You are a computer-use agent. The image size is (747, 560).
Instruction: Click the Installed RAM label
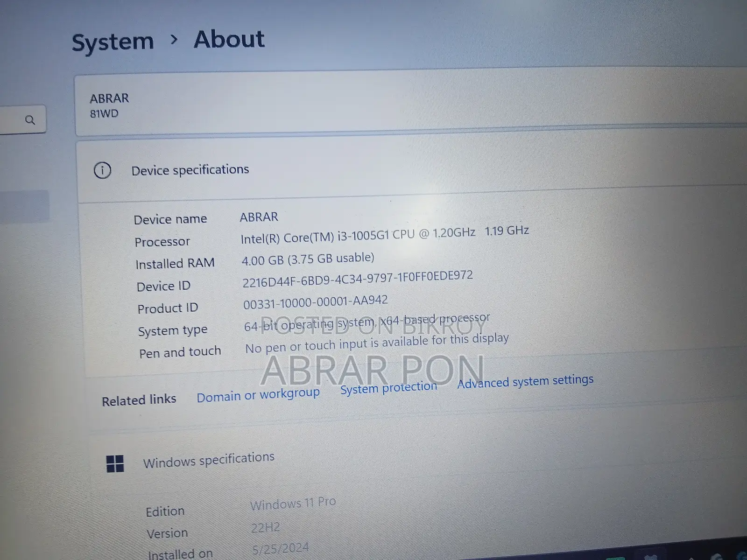click(175, 264)
